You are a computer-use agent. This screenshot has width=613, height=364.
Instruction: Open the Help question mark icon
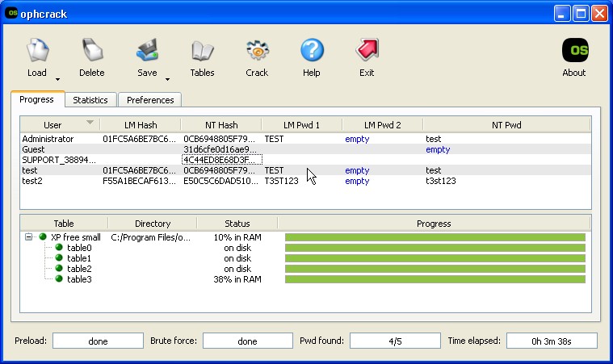[x=312, y=50]
